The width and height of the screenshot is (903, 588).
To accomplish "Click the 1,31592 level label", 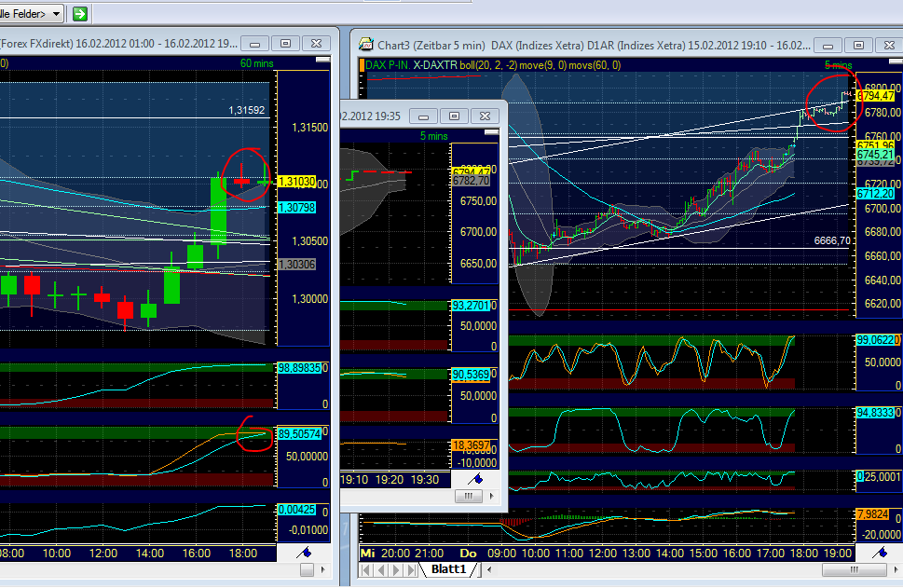I will [x=246, y=110].
